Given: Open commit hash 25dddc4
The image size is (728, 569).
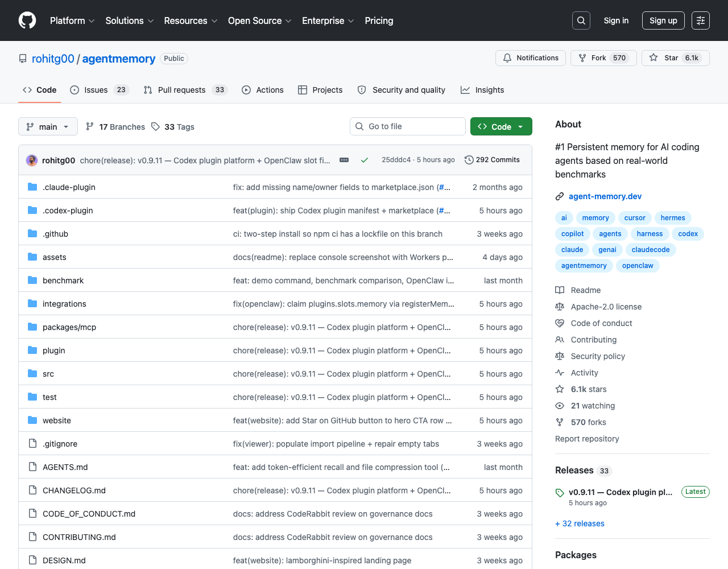Looking at the screenshot, I should 396,160.
